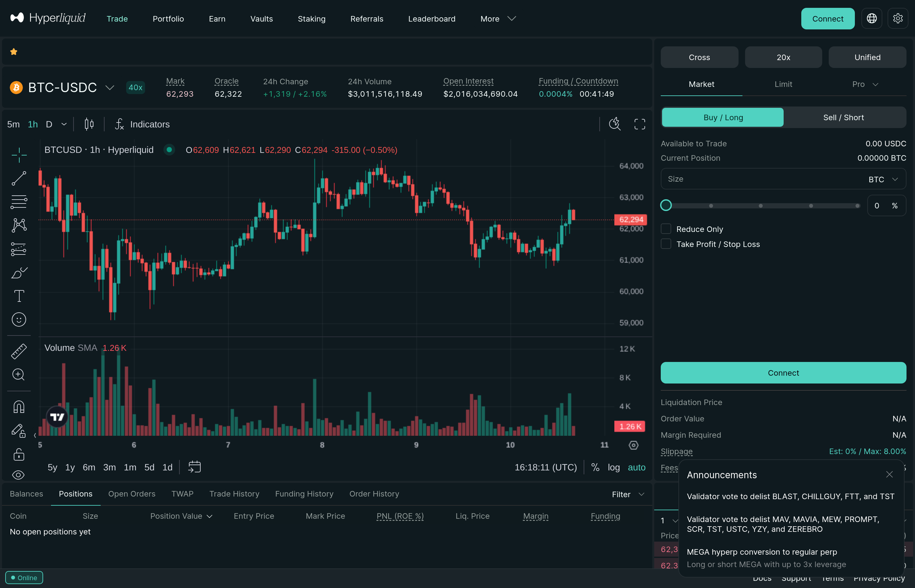Screen dimensions: 915x588
Task: Select the crosshair cursor tool
Action: pos(19,155)
